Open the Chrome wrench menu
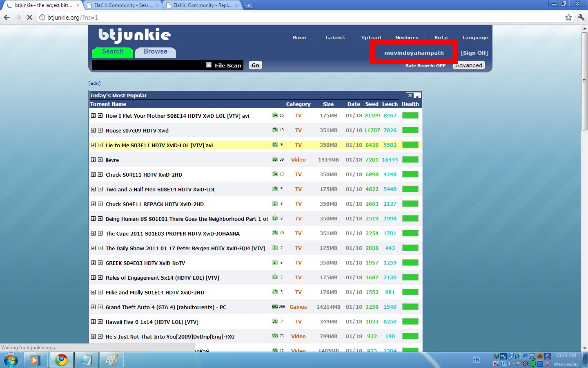 [581, 17]
